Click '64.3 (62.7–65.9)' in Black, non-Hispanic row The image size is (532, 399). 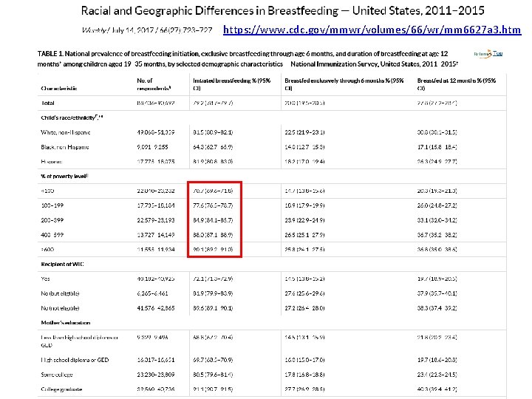[213, 147]
